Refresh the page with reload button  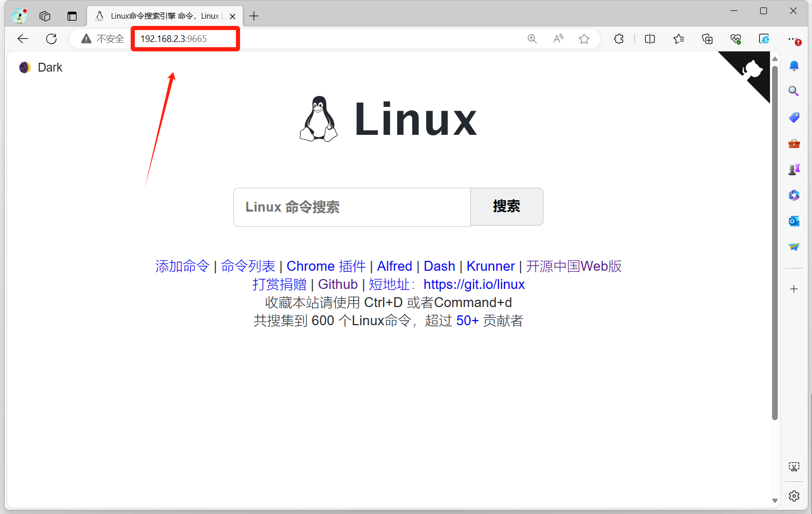(51, 39)
